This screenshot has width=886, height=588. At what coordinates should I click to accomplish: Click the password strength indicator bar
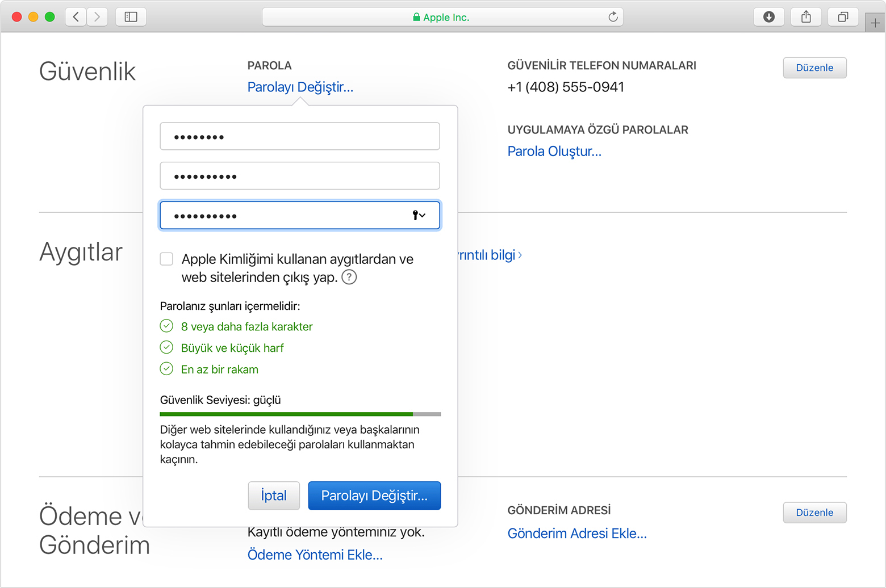coord(300,414)
